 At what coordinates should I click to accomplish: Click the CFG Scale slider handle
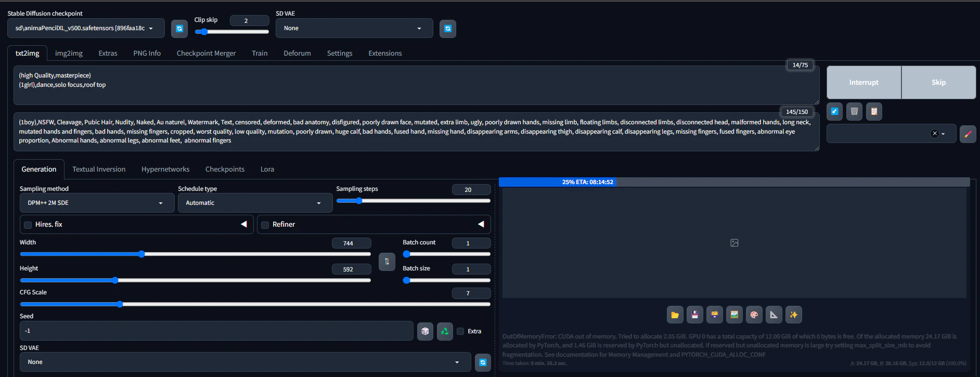click(120, 304)
